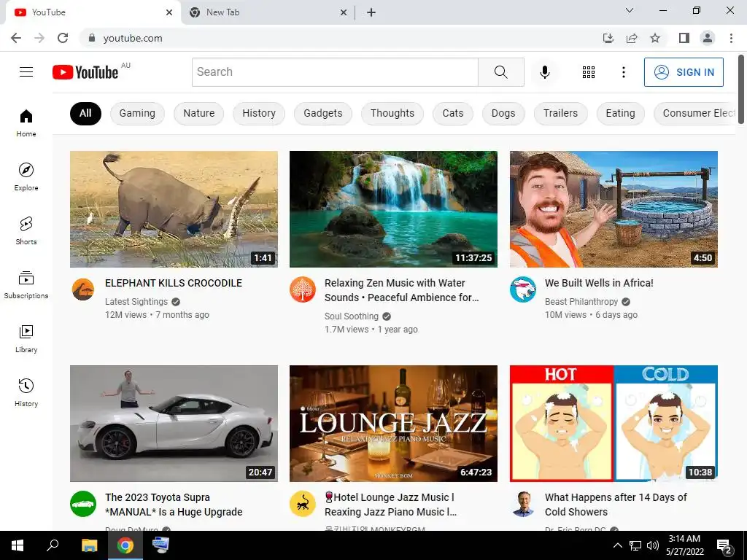This screenshot has height=560, width=747.
Task: Open the LOUNGE JAZZ thumbnail
Action: (393, 424)
